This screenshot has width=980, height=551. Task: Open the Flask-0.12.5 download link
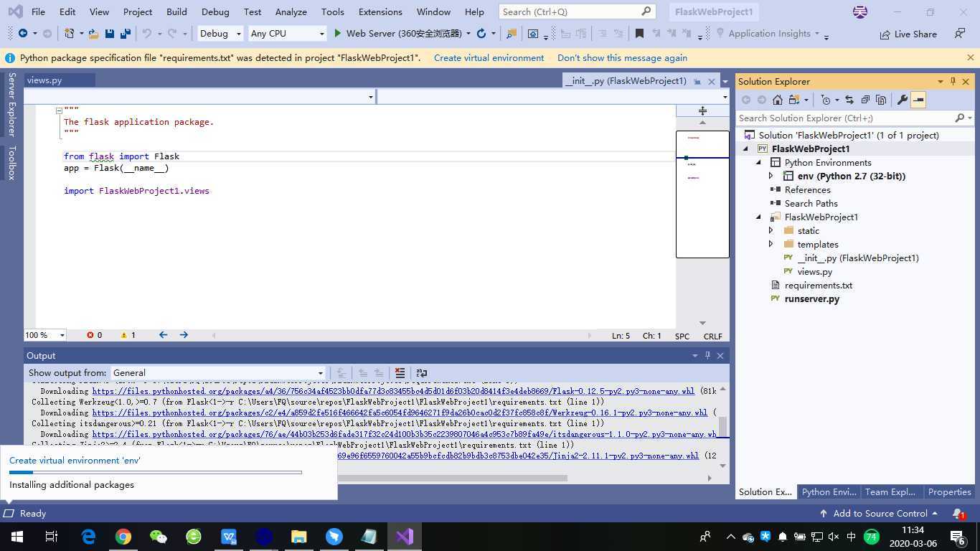[393, 391]
